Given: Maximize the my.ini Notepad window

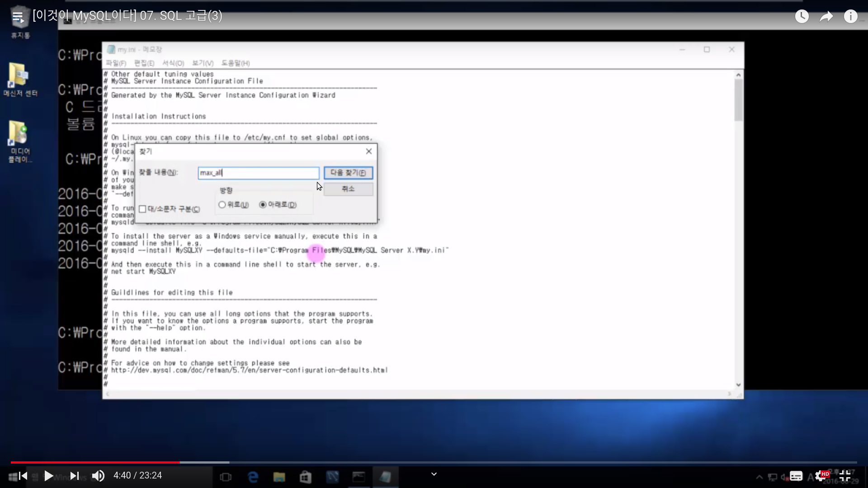Looking at the screenshot, I should (x=707, y=50).
